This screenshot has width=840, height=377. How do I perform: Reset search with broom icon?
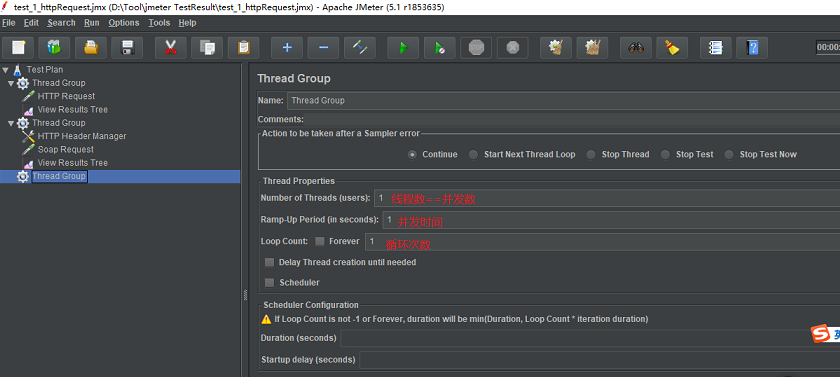point(672,48)
